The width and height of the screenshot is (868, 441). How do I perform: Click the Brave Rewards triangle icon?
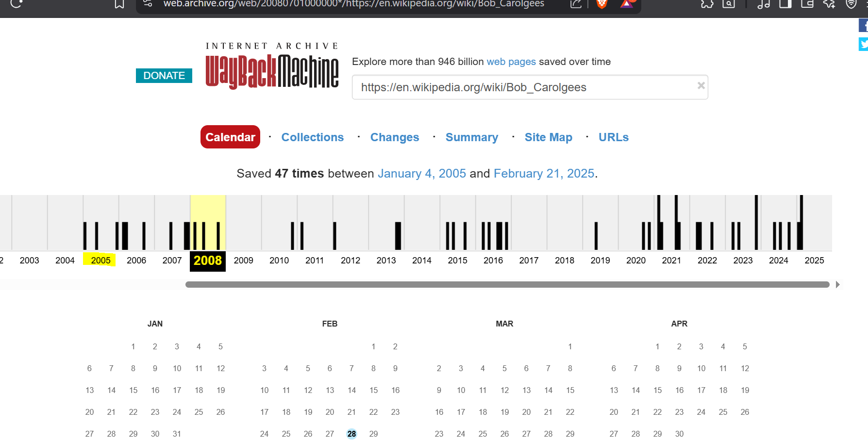click(x=627, y=4)
